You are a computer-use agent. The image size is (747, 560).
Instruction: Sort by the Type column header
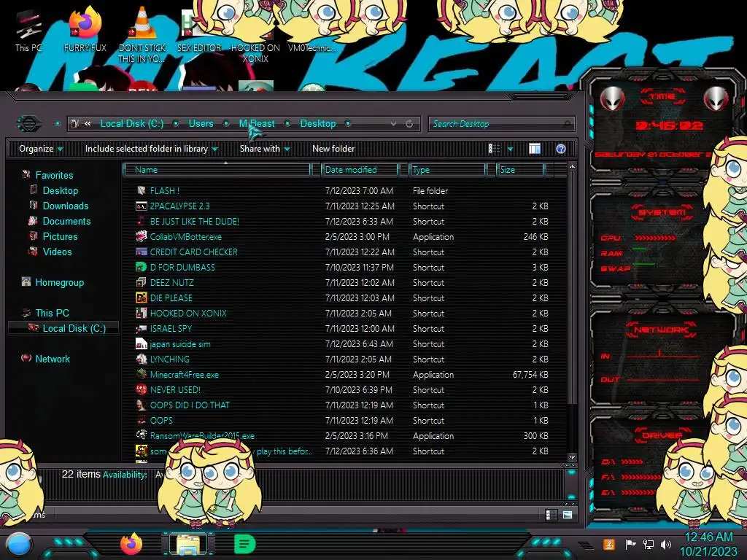pyautogui.click(x=447, y=169)
